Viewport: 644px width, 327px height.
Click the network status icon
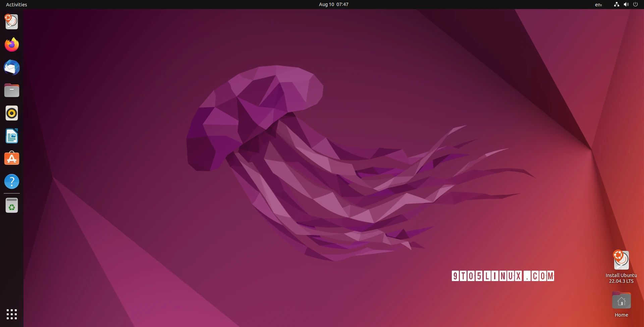pos(616,4)
